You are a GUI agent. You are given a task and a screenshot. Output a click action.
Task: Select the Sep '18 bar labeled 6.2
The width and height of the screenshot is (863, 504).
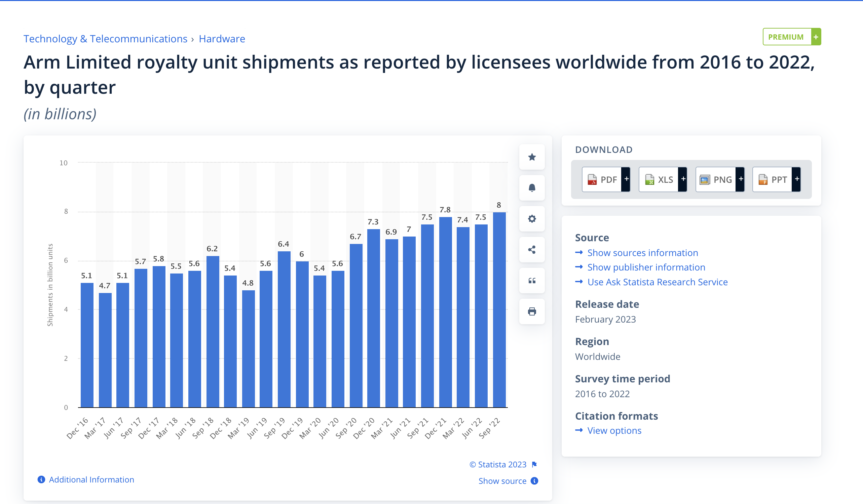[x=213, y=332]
